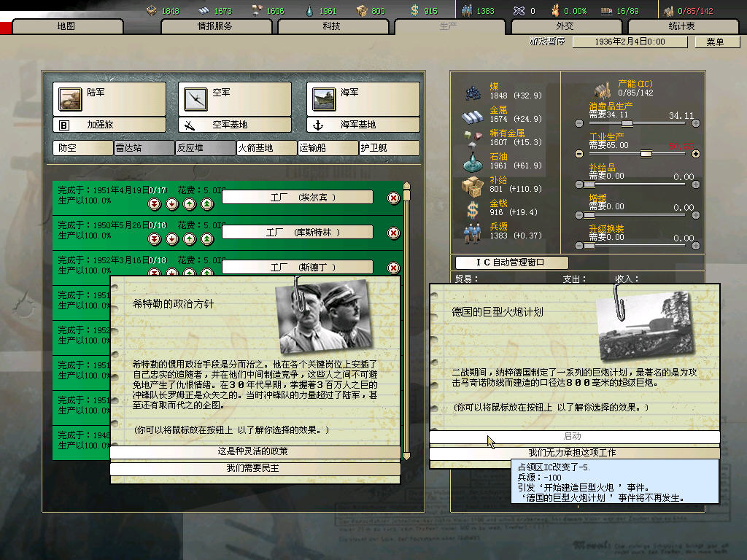Choose 我们需要民主 event option
The image size is (747, 560).
(x=255, y=469)
